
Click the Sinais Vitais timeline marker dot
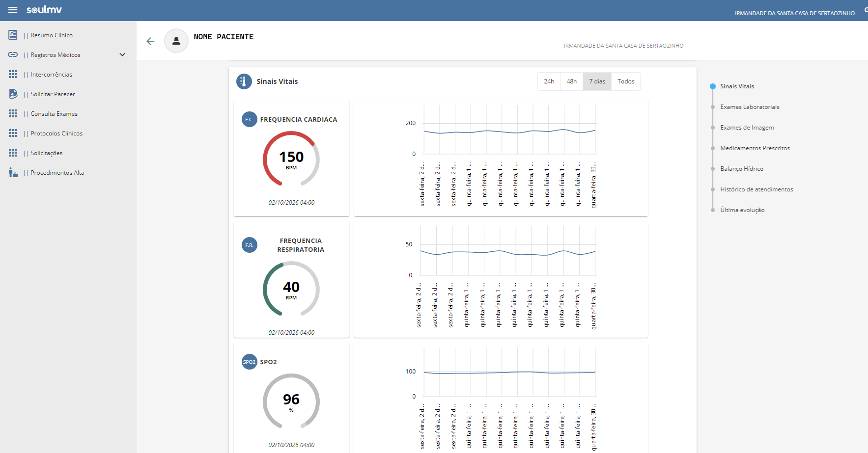tap(713, 86)
